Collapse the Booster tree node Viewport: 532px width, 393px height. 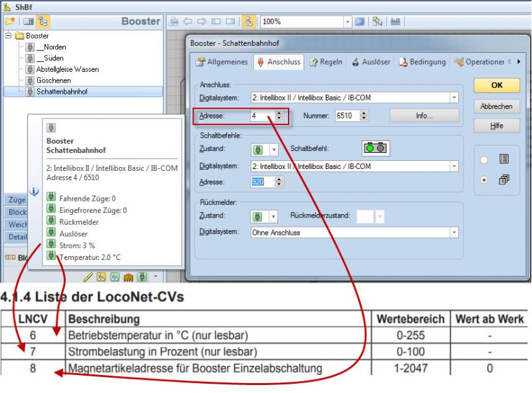8,35
